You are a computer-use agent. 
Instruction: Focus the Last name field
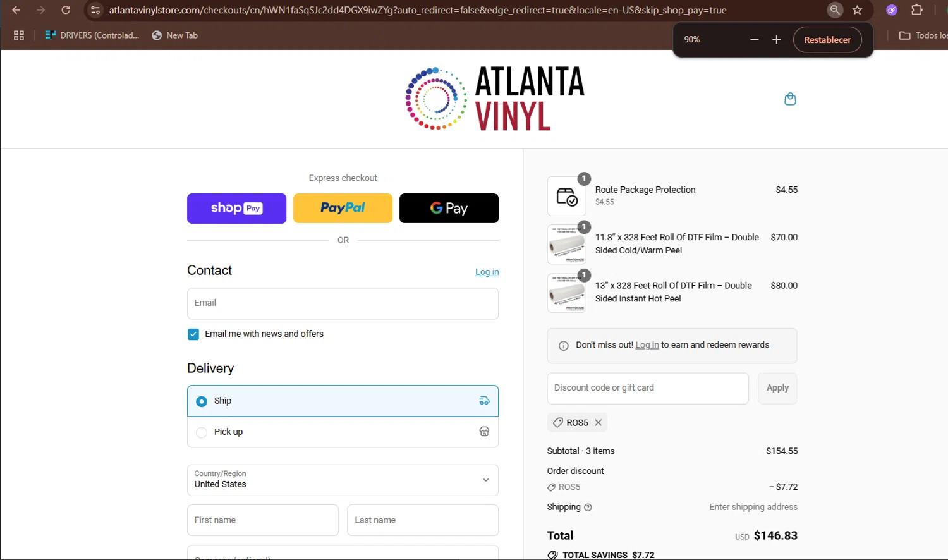(423, 520)
